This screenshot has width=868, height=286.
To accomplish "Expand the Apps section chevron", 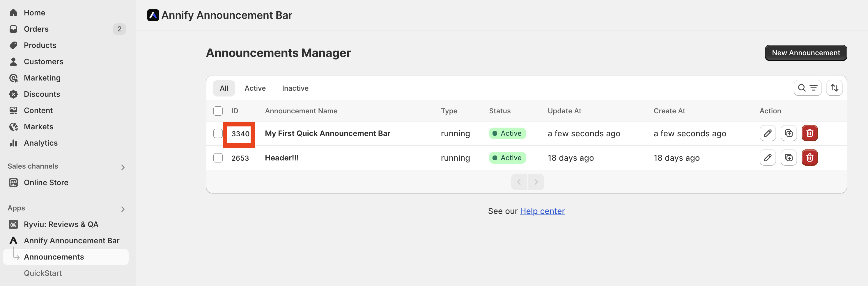I will pyautogui.click(x=123, y=209).
